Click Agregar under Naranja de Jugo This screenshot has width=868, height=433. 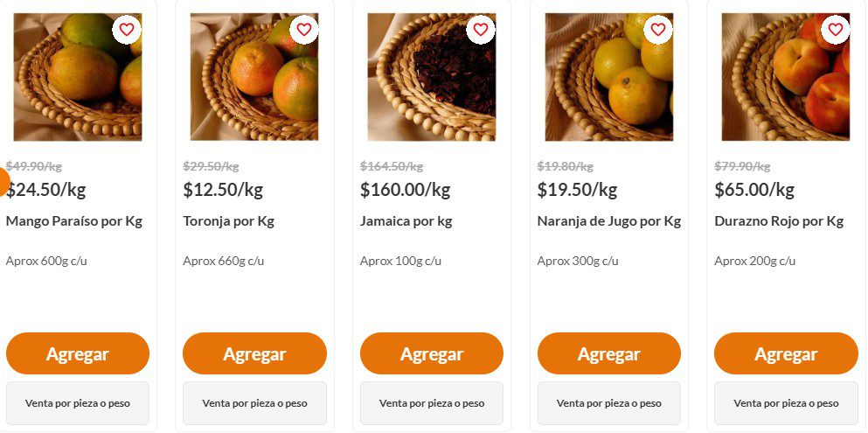pyautogui.click(x=608, y=353)
